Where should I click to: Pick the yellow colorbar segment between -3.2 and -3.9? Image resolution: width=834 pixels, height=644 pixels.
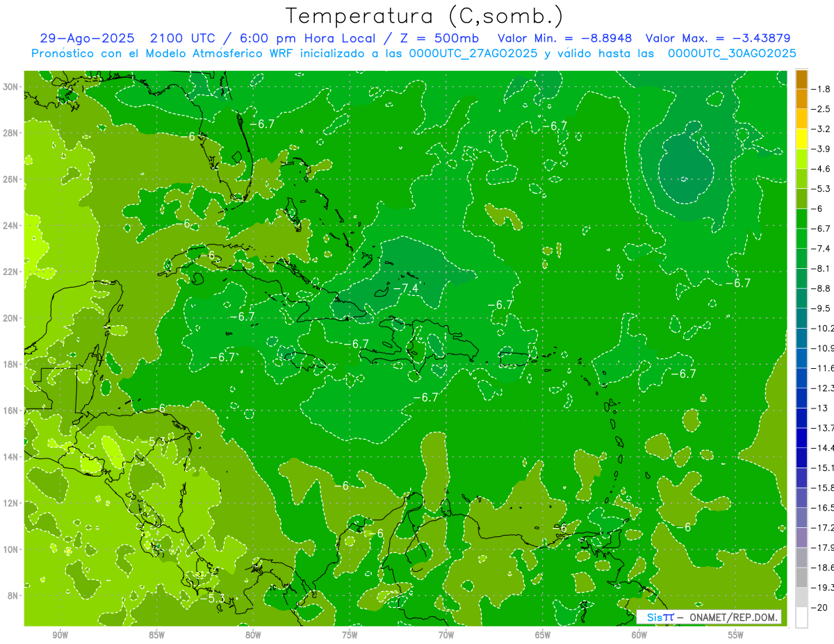click(x=801, y=139)
